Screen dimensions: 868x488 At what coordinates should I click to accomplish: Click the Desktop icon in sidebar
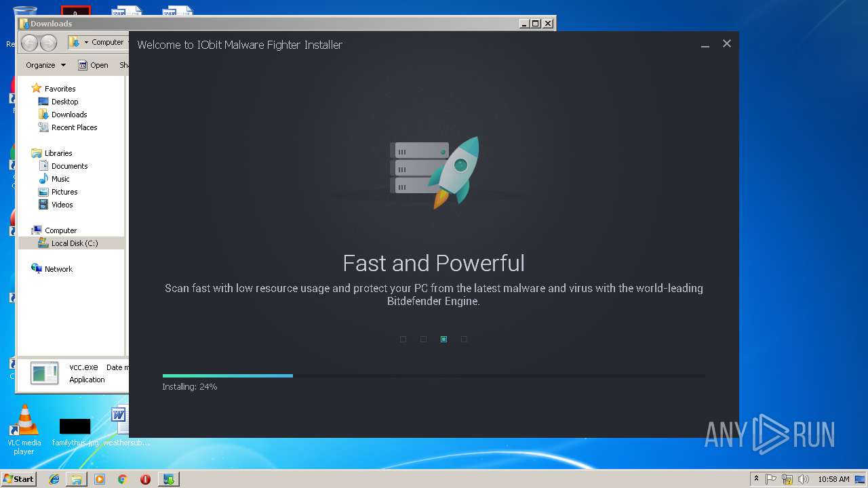pos(43,102)
